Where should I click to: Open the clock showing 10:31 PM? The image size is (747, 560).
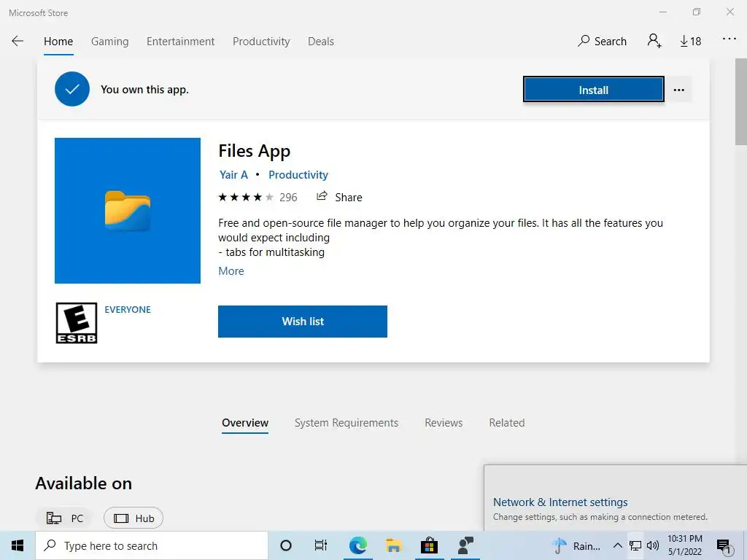[684, 545]
